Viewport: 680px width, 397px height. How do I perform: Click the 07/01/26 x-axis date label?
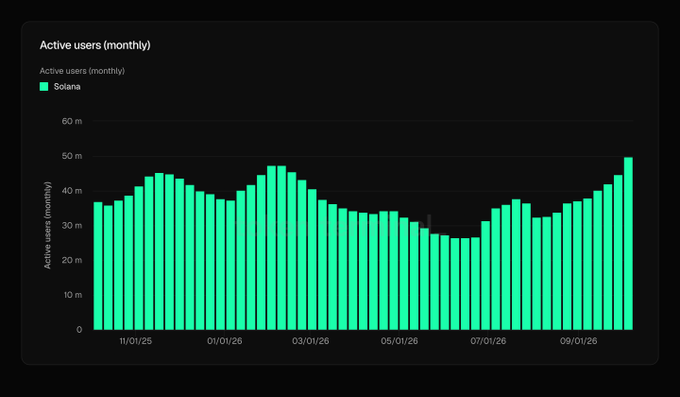coord(488,341)
